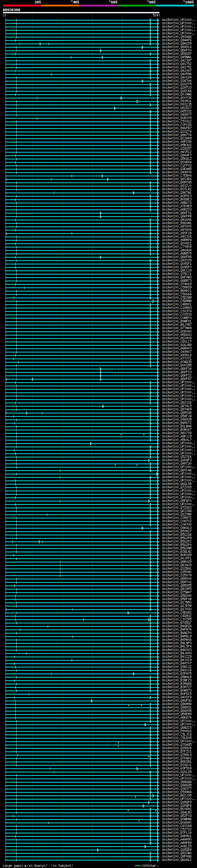Select the UniRef100_C0PSZ6 label
This screenshot has height=868, width=197.
tap(177, 125)
